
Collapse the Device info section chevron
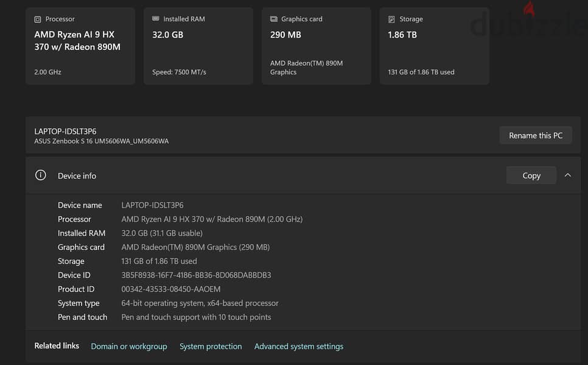click(568, 175)
